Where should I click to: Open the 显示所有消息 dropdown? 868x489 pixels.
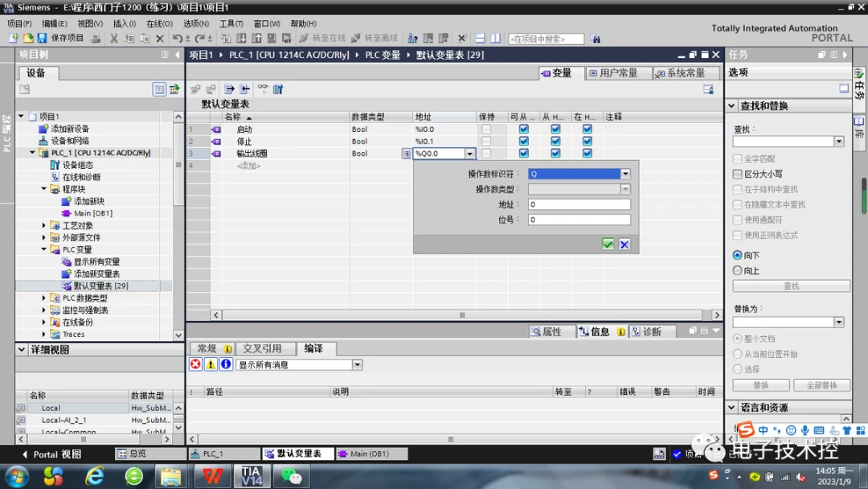click(357, 364)
